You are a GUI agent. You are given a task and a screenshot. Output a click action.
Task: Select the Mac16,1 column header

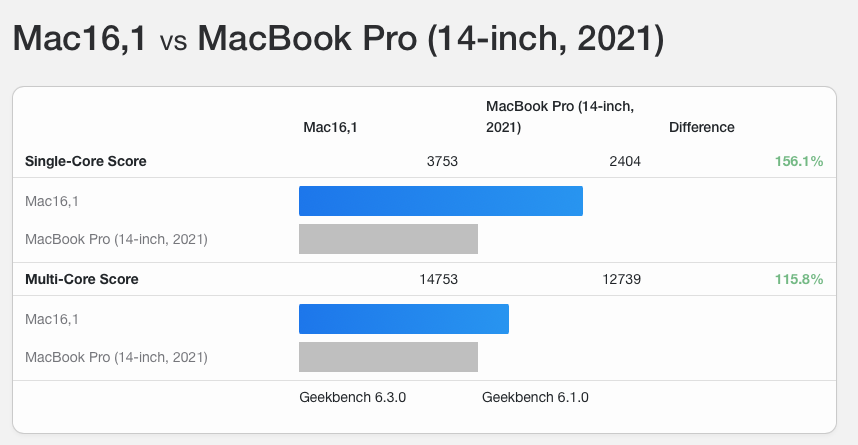(x=330, y=128)
